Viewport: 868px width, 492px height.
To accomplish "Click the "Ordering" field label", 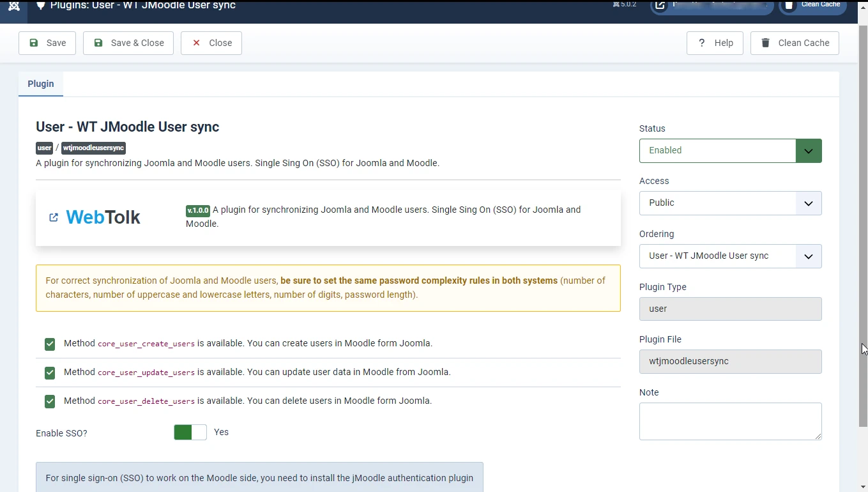I will click(x=657, y=234).
